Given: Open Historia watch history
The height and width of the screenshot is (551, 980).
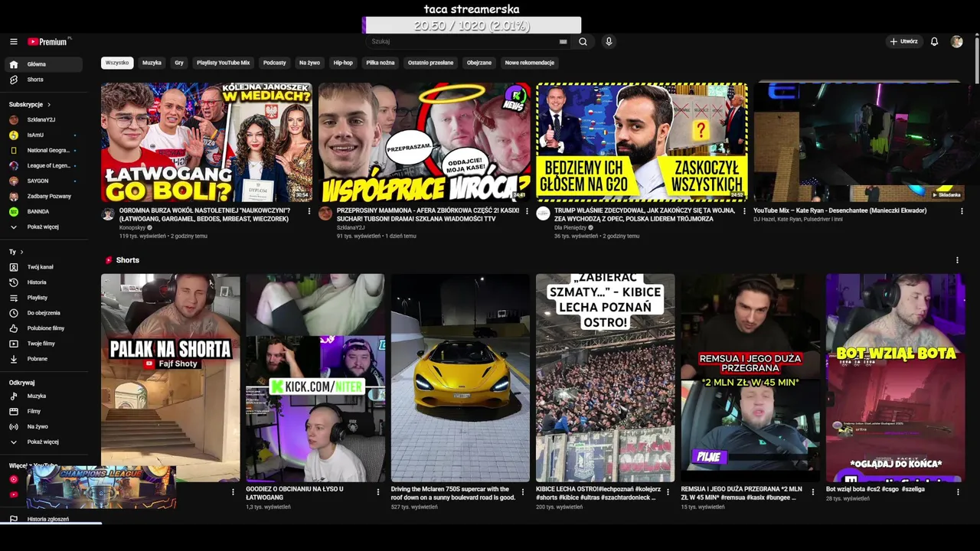Looking at the screenshot, I should point(44,282).
